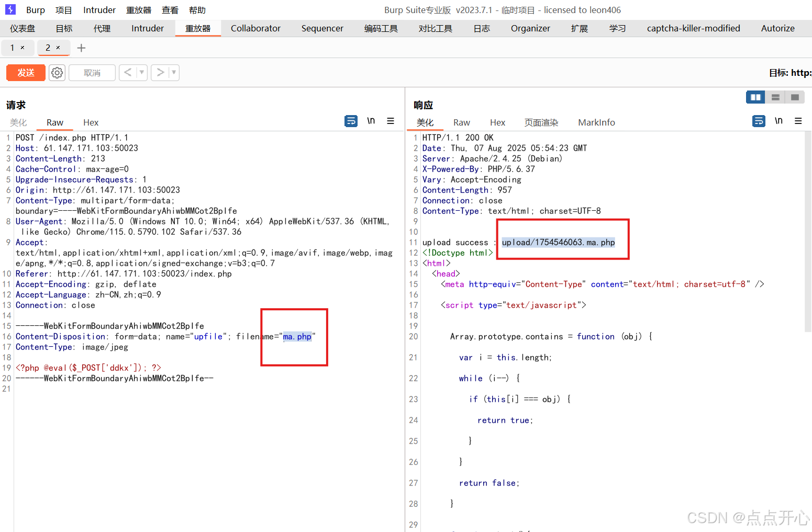Select response 页面渲染 render tab
Screen dimensions: 812x532
click(541, 122)
